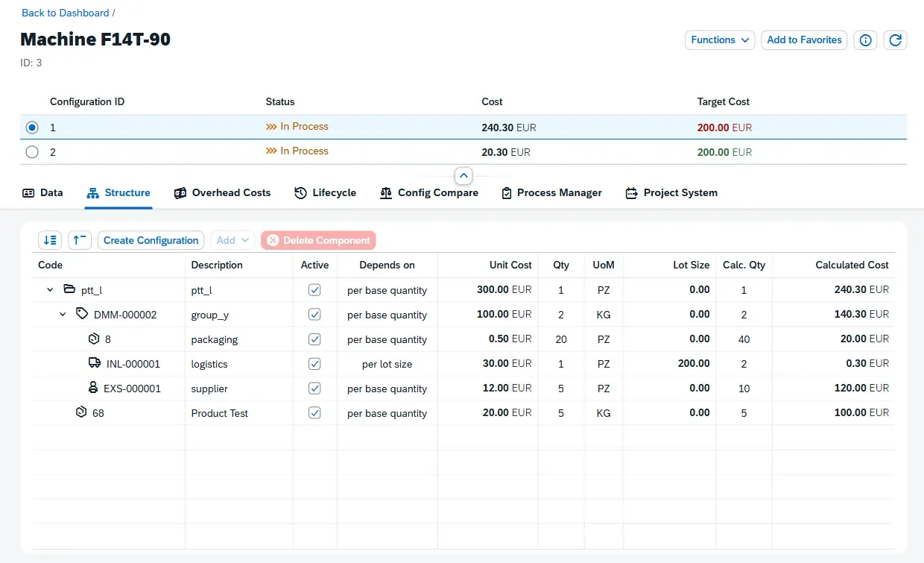
Task: Disable Active on the supplier row
Action: pos(314,388)
